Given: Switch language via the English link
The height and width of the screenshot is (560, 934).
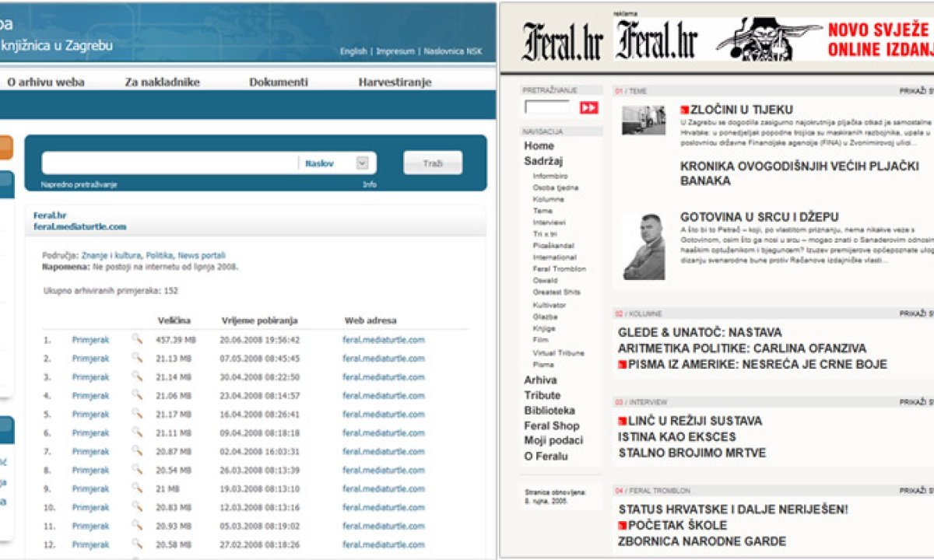Looking at the screenshot, I should coord(353,51).
